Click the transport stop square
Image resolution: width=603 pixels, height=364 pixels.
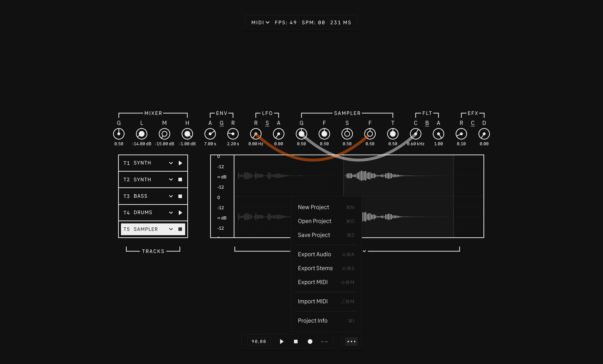tap(296, 342)
